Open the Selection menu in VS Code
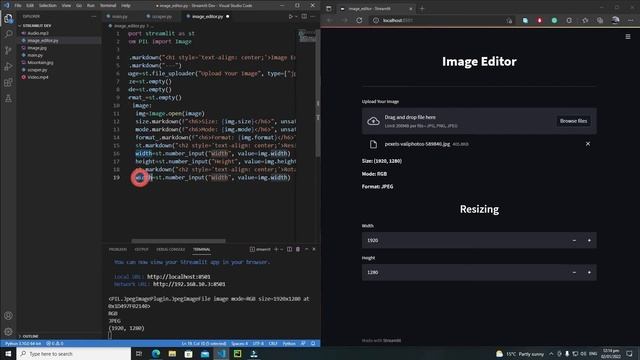 48,6
